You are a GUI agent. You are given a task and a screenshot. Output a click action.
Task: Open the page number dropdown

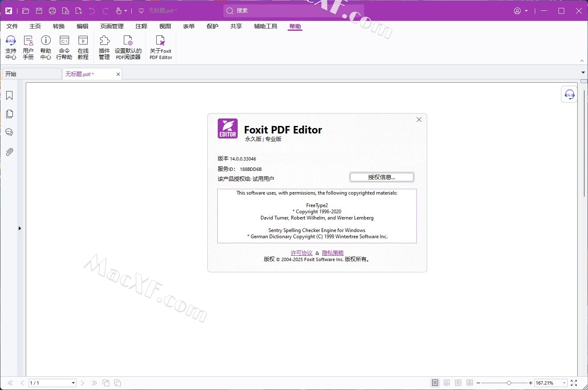click(73, 383)
